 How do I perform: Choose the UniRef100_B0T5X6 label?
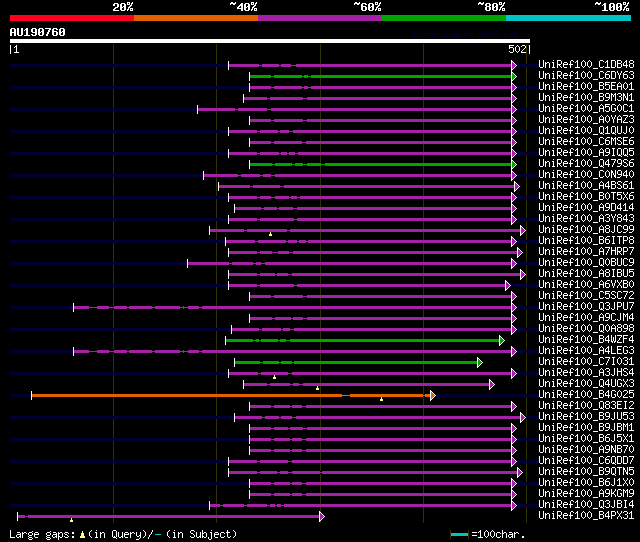pos(586,197)
